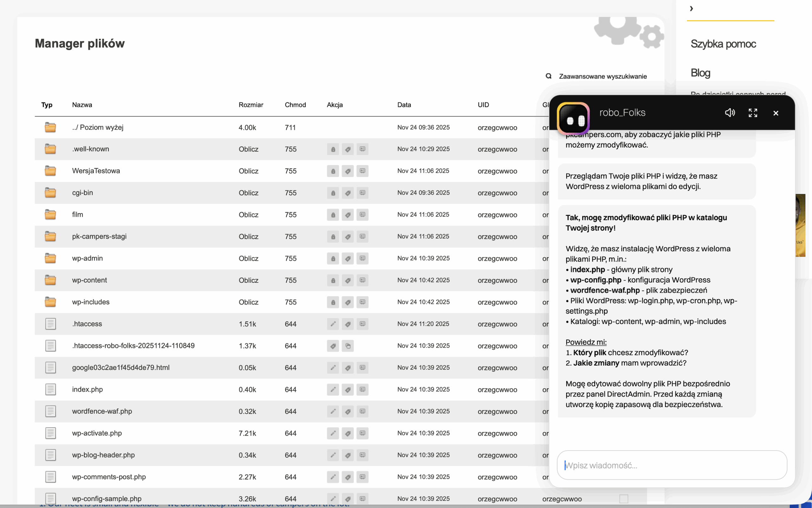Viewport: 812px width, 508px height.
Task: Click the pencil edit icon for index.php
Action: pos(333,389)
